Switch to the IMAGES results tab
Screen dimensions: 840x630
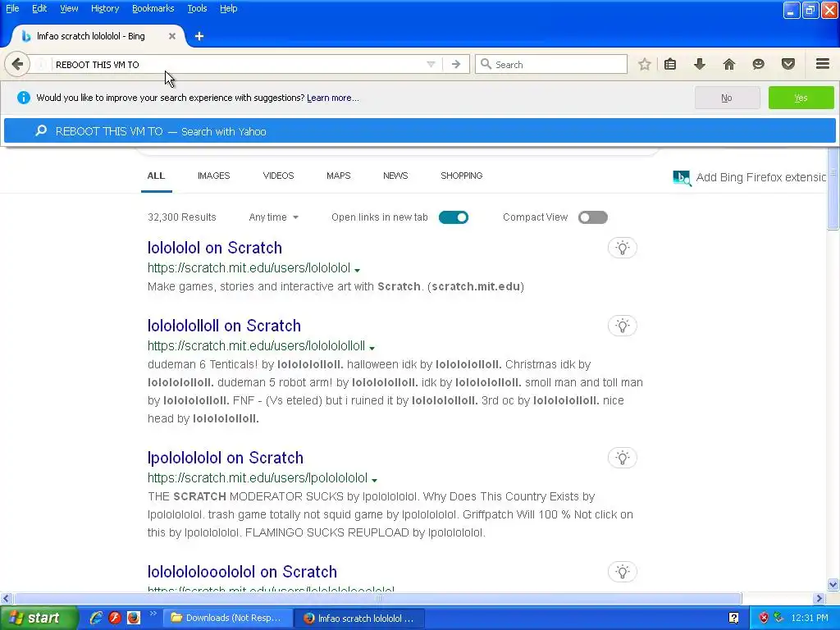click(214, 176)
